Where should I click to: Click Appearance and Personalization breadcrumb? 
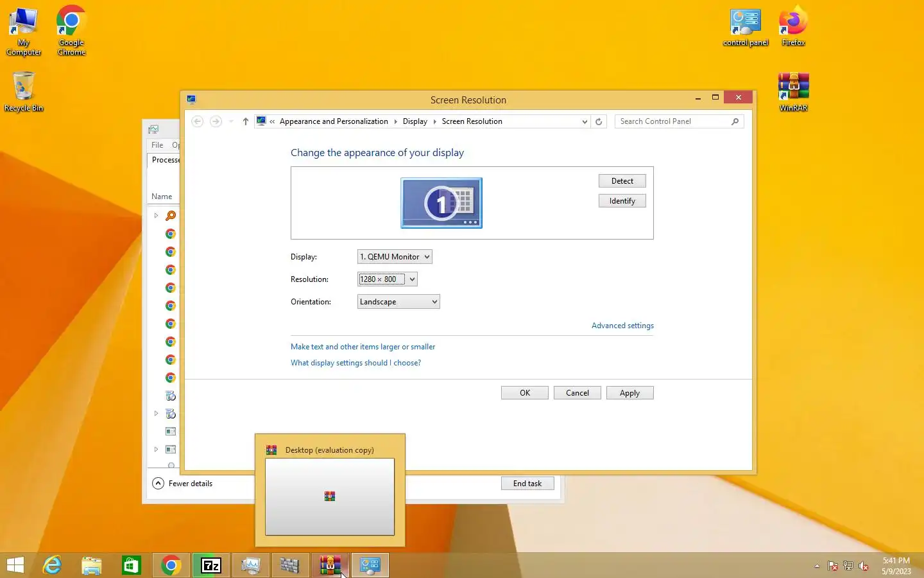coord(334,121)
